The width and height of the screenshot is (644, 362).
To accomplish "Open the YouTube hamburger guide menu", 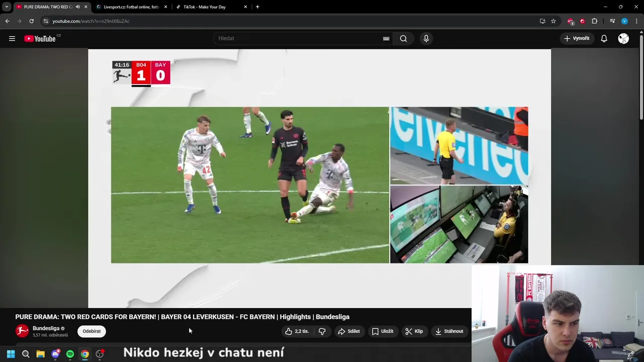I will [x=12, y=39].
